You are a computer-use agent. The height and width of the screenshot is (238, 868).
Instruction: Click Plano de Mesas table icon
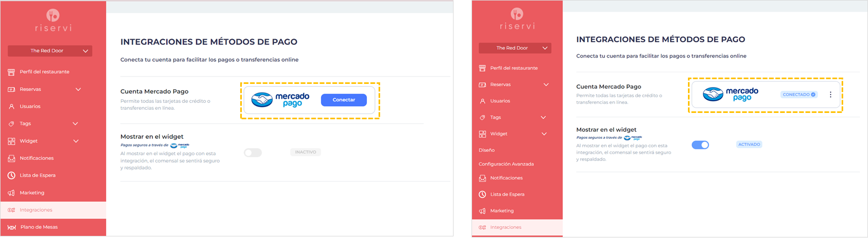point(12,227)
